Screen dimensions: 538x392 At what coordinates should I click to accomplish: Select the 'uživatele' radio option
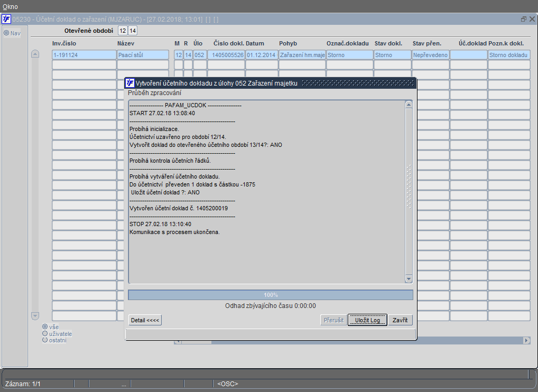[45, 333]
